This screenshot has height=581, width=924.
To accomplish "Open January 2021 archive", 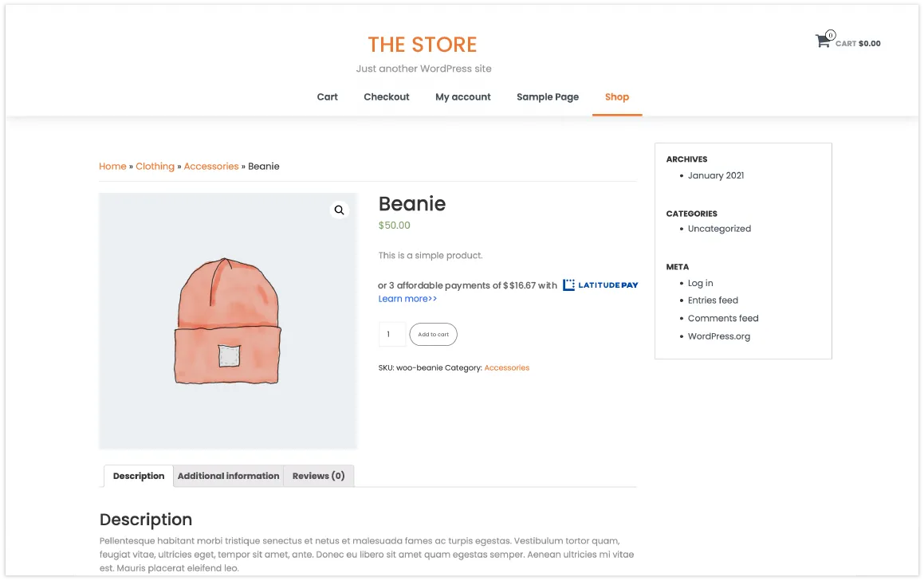I will click(715, 175).
